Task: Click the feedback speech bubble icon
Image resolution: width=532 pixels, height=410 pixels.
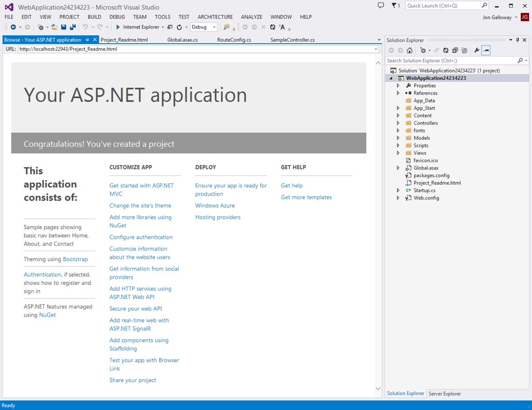Action: point(381,6)
